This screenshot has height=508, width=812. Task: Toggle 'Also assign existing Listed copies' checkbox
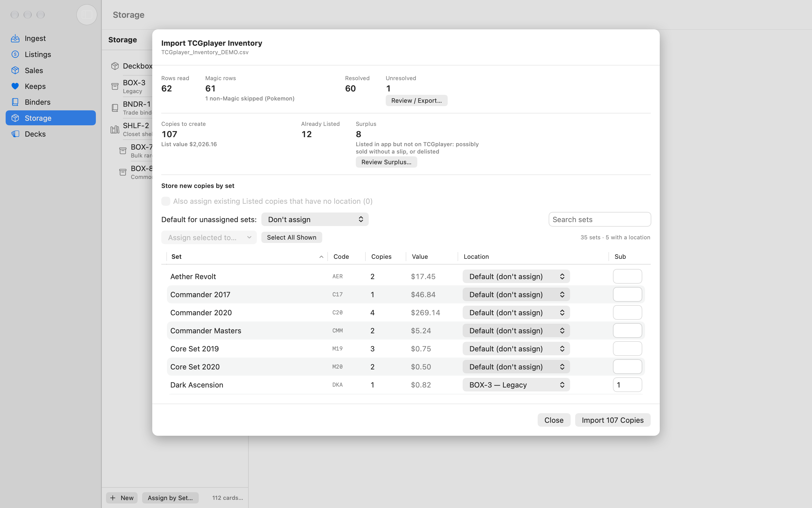pyautogui.click(x=166, y=201)
